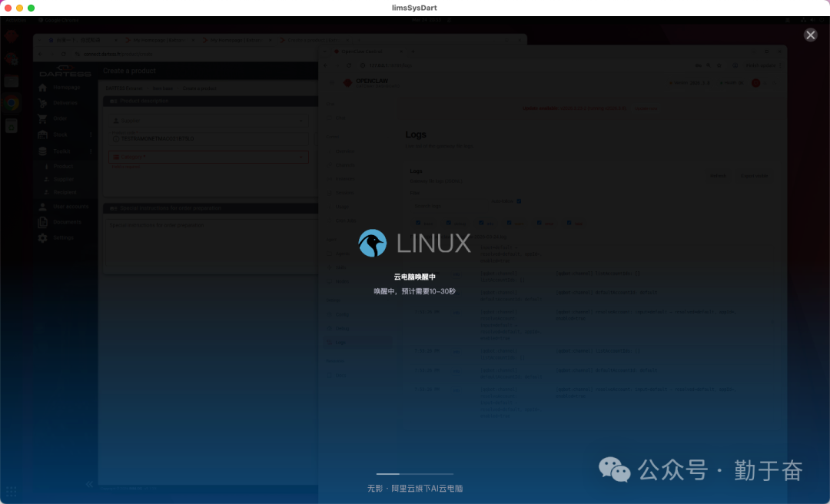The width and height of the screenshot is (830, 504).
Task: Click the Product code input field
Action: tap(208, 139)
